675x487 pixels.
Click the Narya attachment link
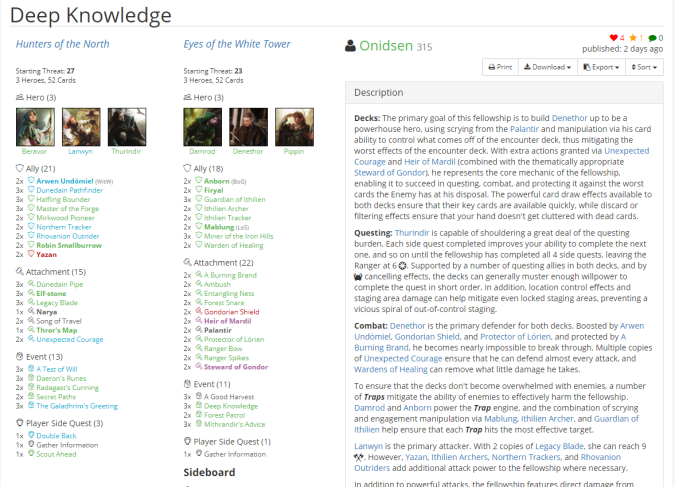coord(46,312)
